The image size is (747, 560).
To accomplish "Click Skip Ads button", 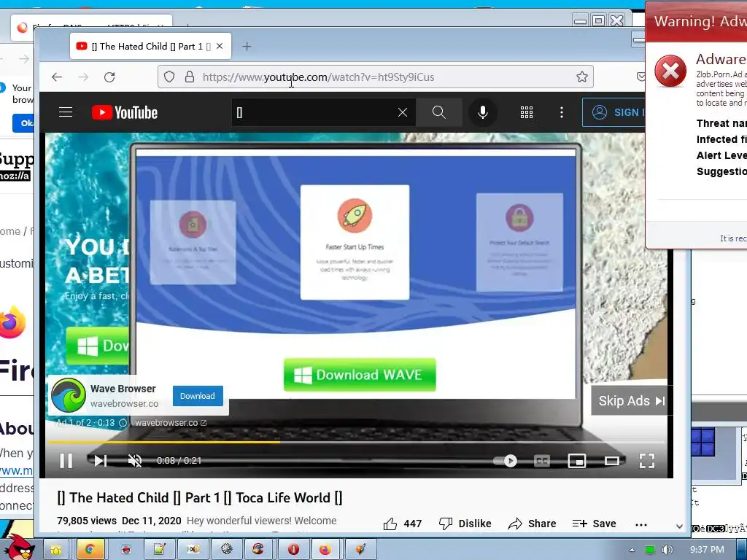I will [x=630, y=400].
